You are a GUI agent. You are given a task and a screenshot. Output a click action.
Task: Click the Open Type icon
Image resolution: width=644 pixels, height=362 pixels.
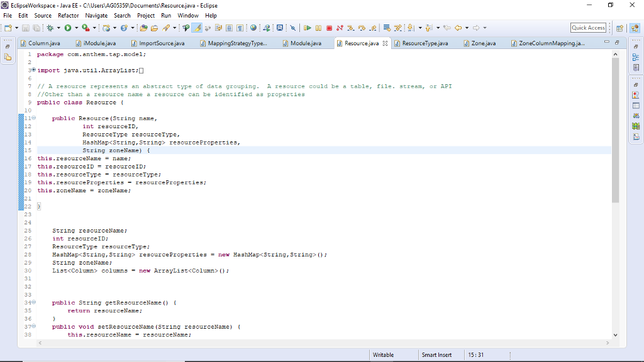[x=143, y=28]
